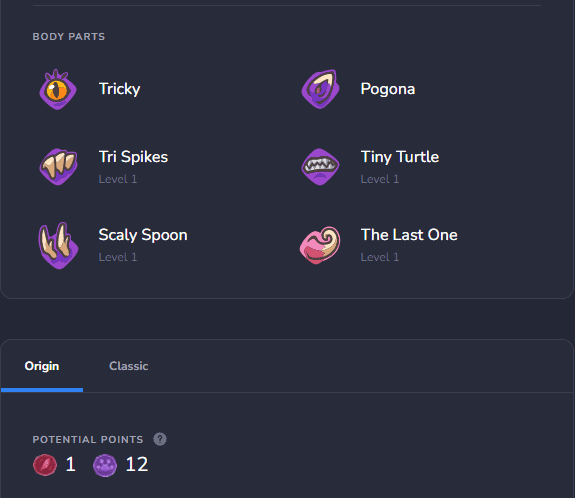Click the Pogona ear part icon
Screen dimensions: 575x498
[320, 89]
